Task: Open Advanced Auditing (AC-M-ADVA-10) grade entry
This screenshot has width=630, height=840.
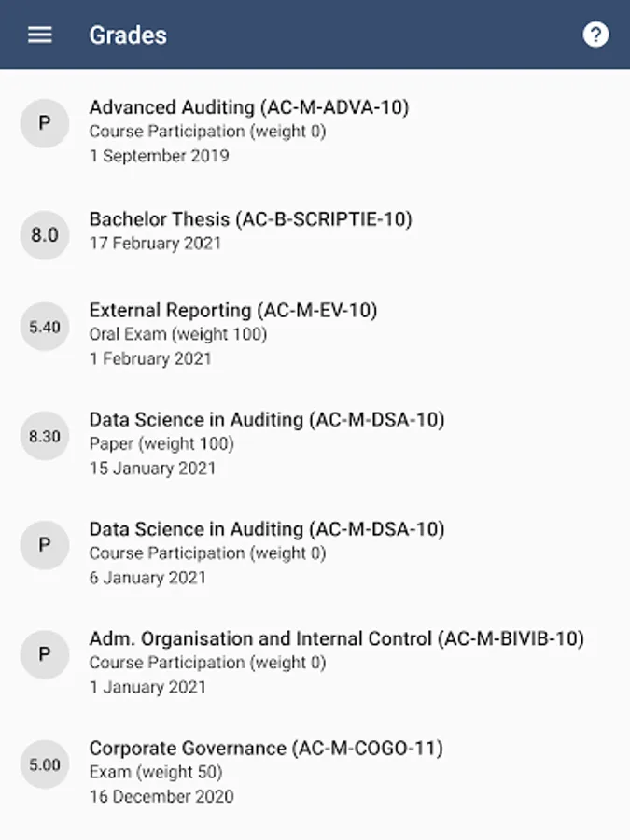Action: [x=249, y=107]
